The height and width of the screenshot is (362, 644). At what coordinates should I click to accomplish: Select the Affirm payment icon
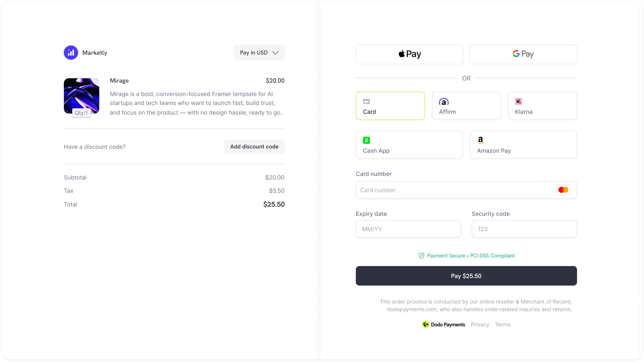tap(444, 102)
